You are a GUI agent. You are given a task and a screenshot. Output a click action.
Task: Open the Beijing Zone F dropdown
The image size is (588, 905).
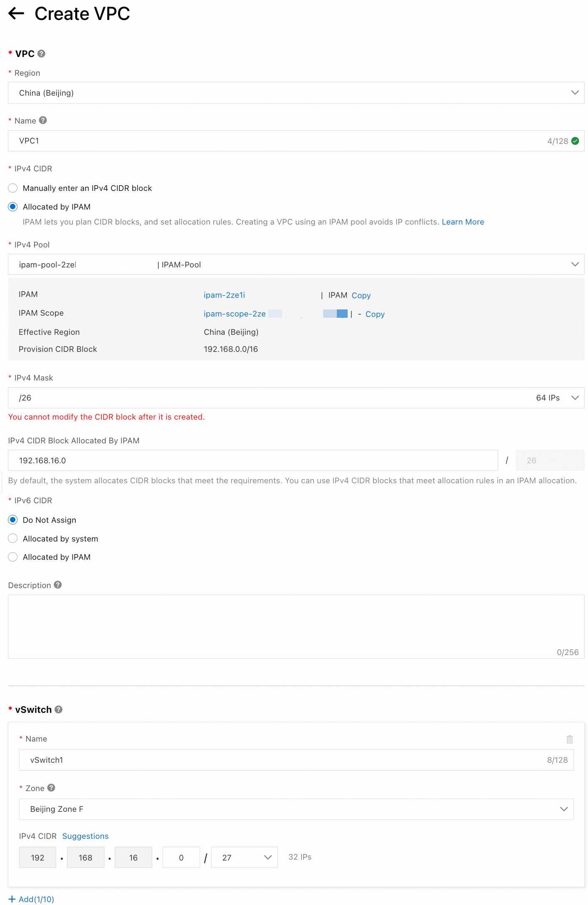click(x=296, y=809)
